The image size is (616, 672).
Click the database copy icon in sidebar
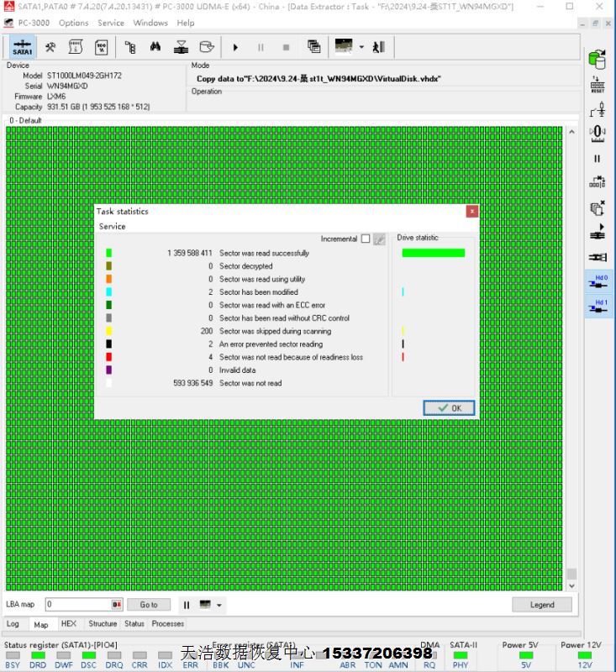click(598, 59)
